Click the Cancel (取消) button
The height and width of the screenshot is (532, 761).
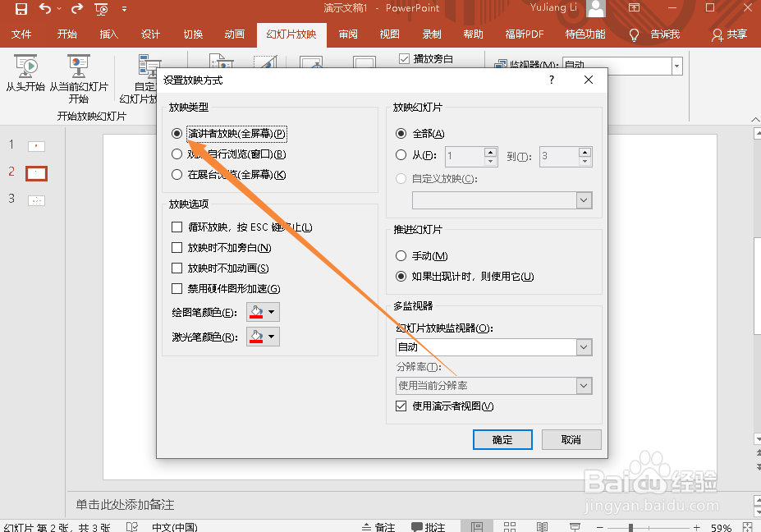point(571,440)
